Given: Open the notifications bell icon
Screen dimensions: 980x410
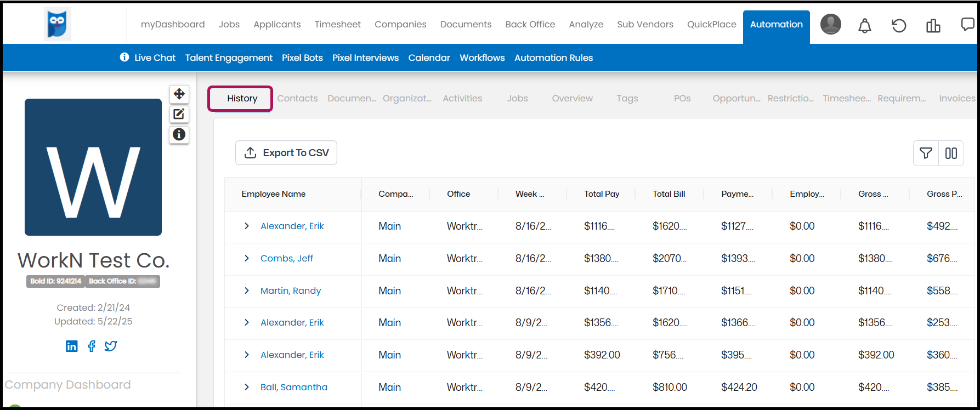Looking at the screenshot, I should pos(865,25).
